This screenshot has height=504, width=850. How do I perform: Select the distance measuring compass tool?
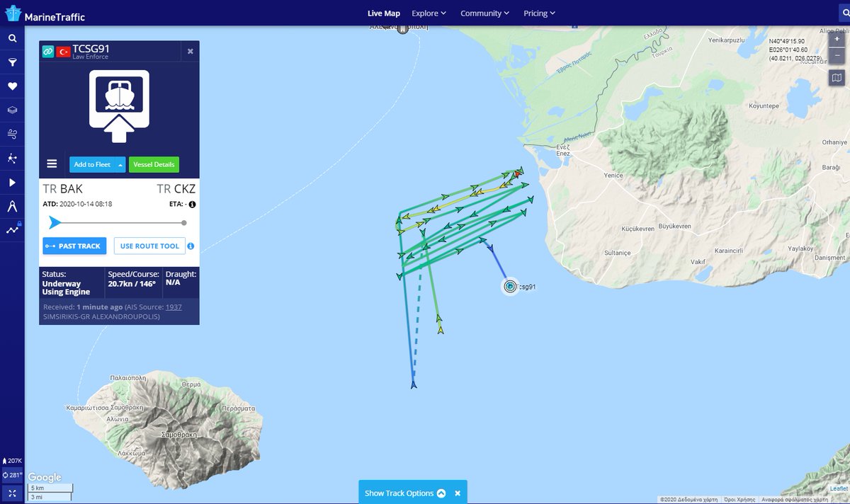pos(12,207)
